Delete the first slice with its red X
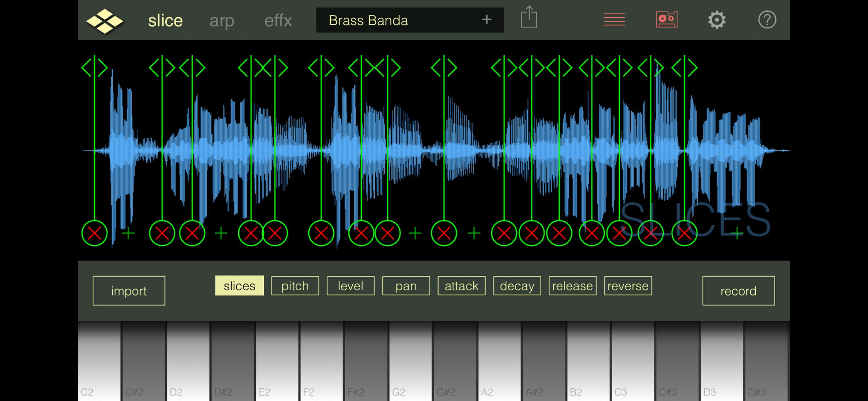This screenshot has width=868, height=401. (94, 233)
